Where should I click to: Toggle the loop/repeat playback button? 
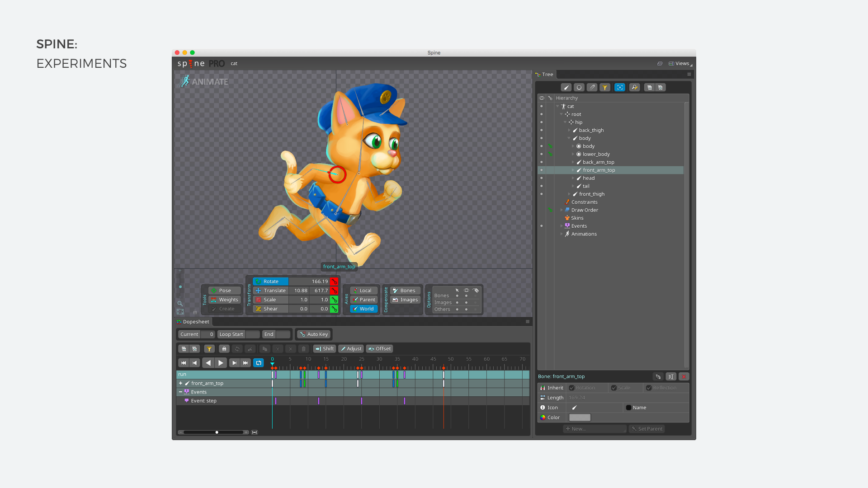coord(259,363)
